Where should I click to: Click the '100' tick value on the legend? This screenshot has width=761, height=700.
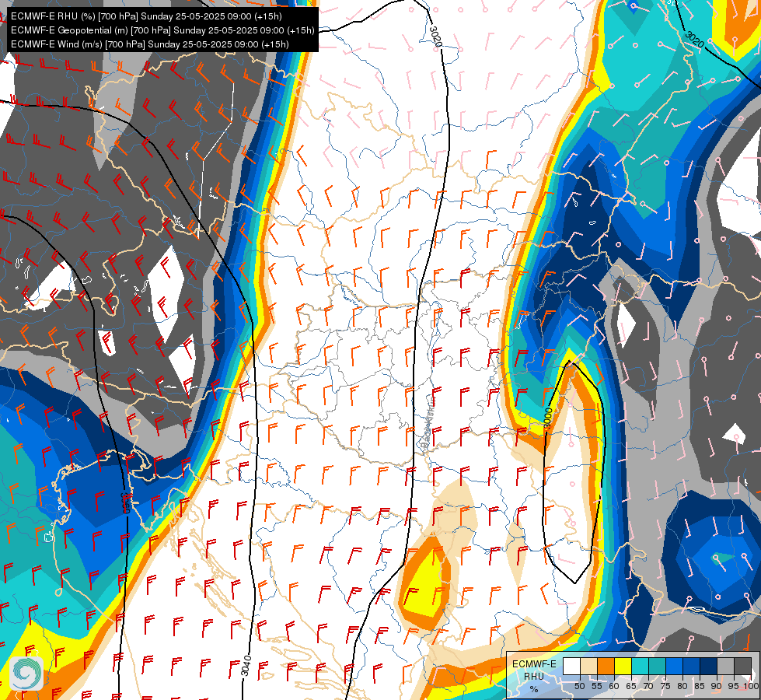coord(751,686)
